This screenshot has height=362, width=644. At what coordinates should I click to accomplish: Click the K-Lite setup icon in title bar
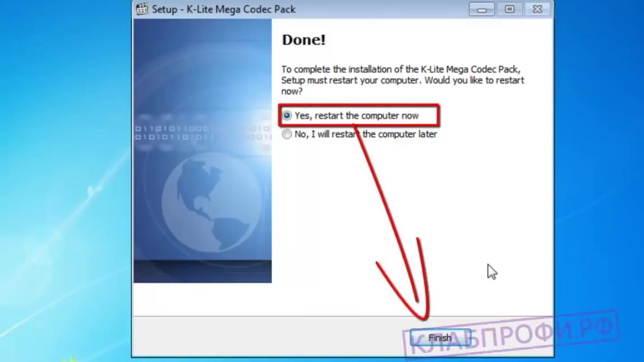point(142,9)
